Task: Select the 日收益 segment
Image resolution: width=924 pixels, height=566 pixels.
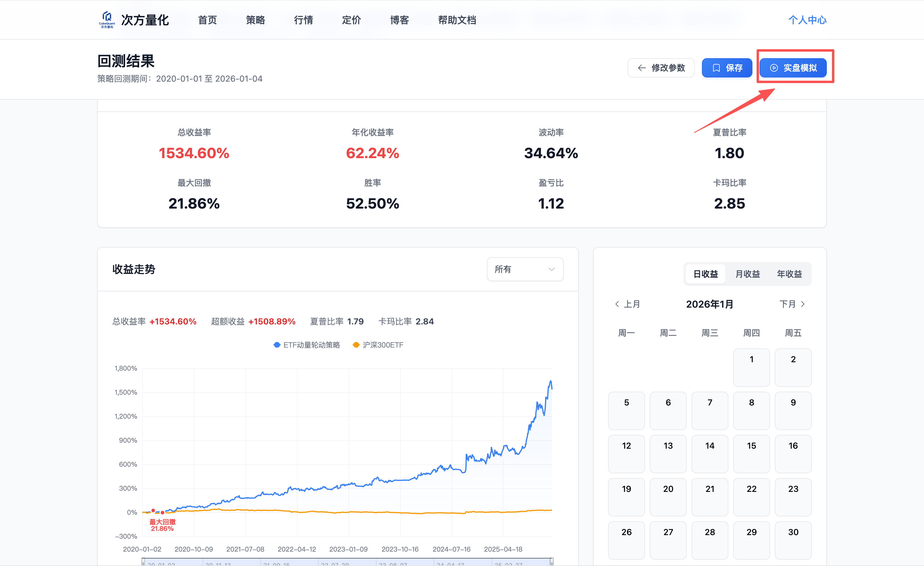Action: [705, 274]
